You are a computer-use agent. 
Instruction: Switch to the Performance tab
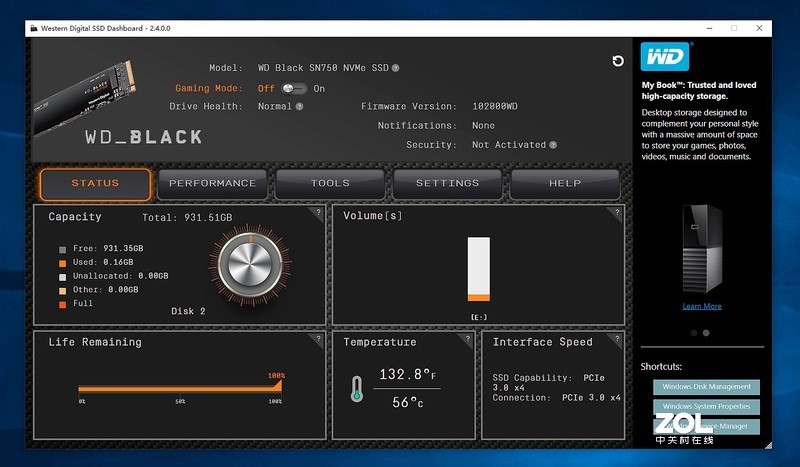212,184
